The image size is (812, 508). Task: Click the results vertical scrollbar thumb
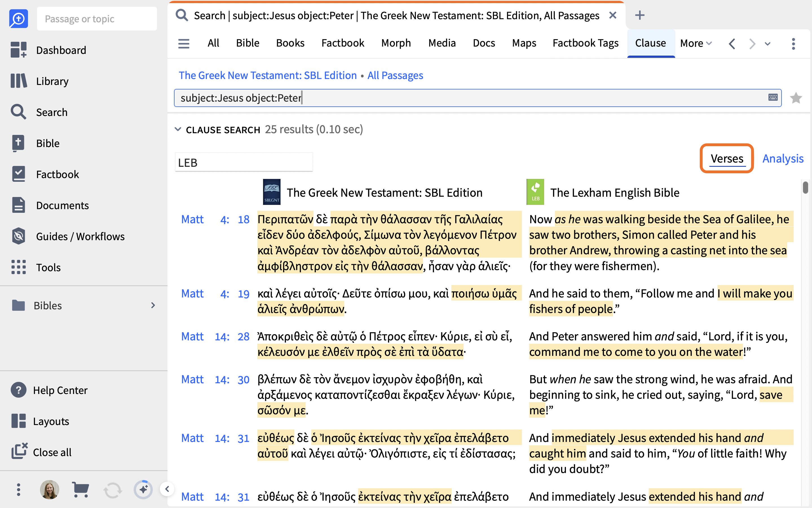805,187
